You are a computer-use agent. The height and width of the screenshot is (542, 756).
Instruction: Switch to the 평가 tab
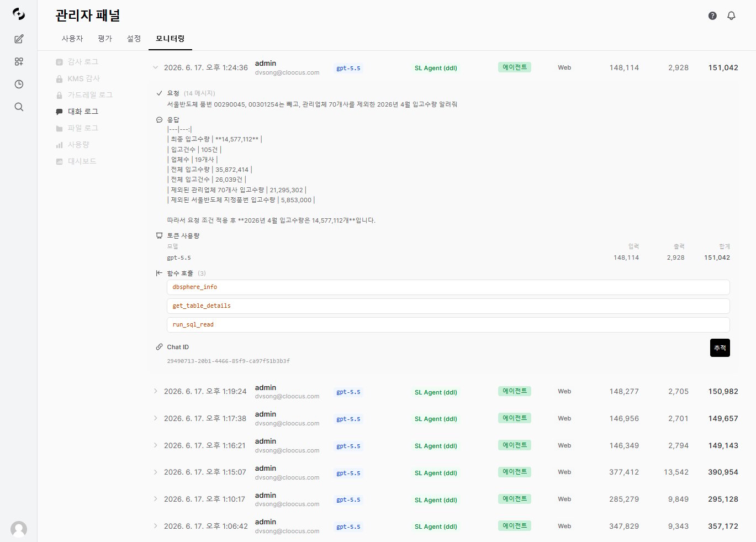(105, 39)
